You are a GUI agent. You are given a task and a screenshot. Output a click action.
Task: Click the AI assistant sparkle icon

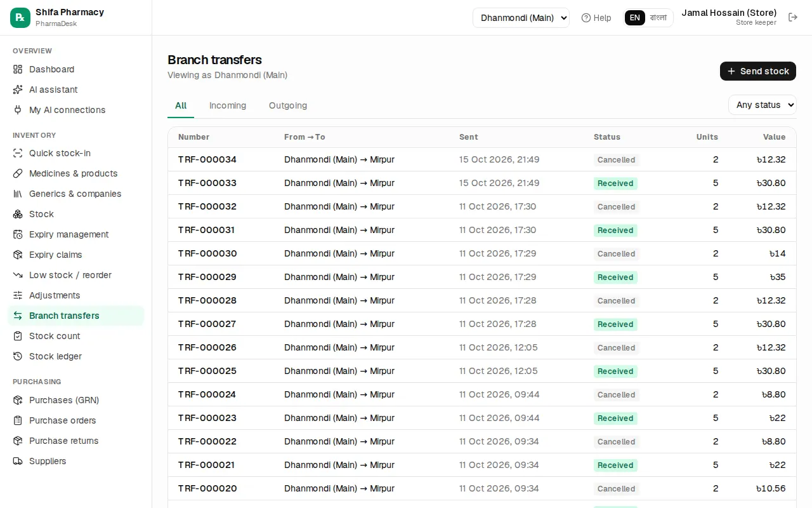18,90
